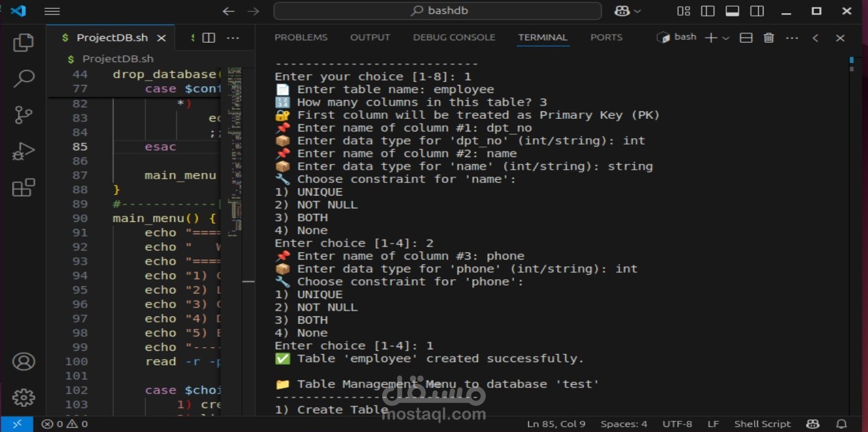Toggle the bottom panel visibility
The height and width of the screenshot is (432, 868).
(x=732, y=11)
